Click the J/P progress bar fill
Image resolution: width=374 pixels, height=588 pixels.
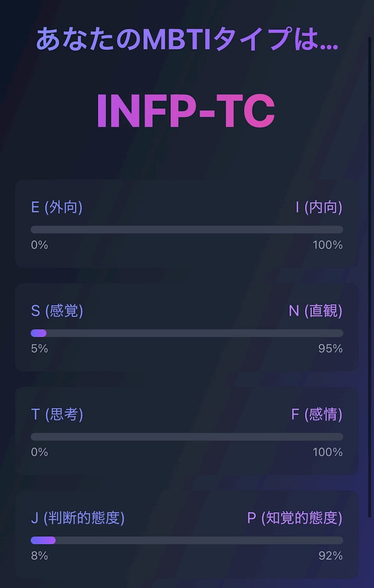(43, 540)
